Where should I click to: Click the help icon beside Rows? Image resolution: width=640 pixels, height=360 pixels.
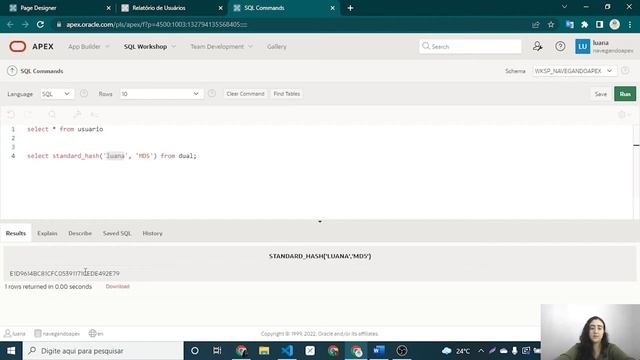tap(212, 93)
